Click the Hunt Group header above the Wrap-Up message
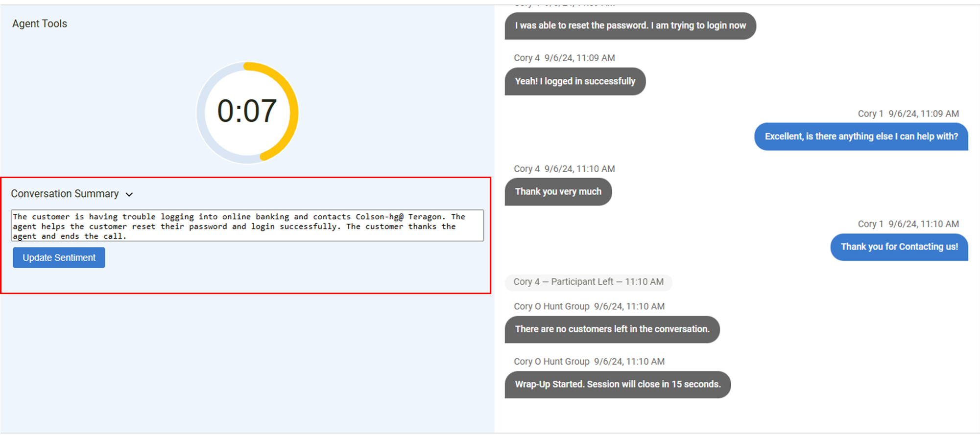980x436 pixels. (589, 362)
